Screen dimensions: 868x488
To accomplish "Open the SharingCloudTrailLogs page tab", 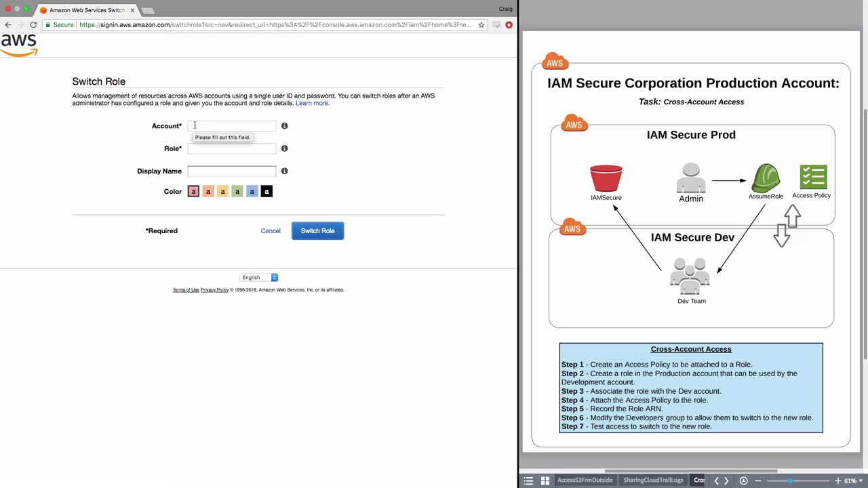I will [x=653, y=481].
